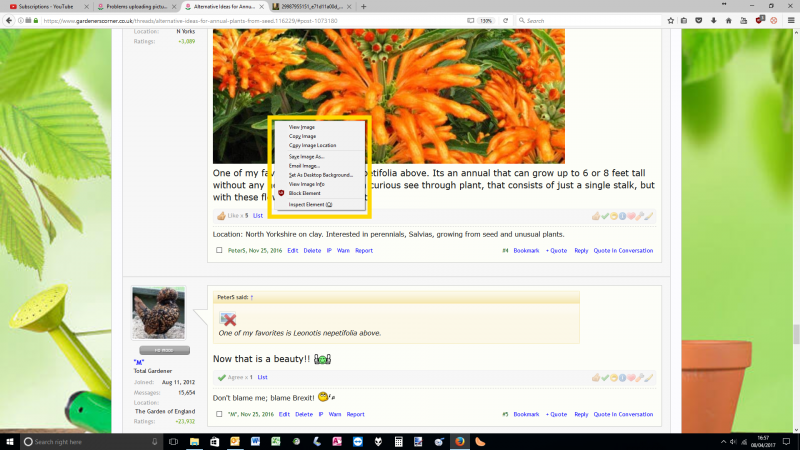Open the 130% zoom level control

486,20
